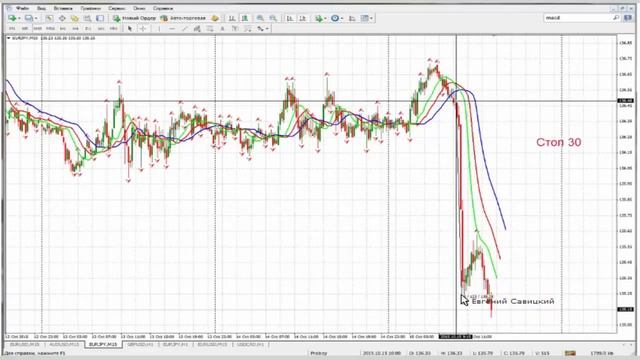Viewport: 640px width, 360px height.
Task: Select the equidistant channel tool
Action: click(x=197, y=29)
